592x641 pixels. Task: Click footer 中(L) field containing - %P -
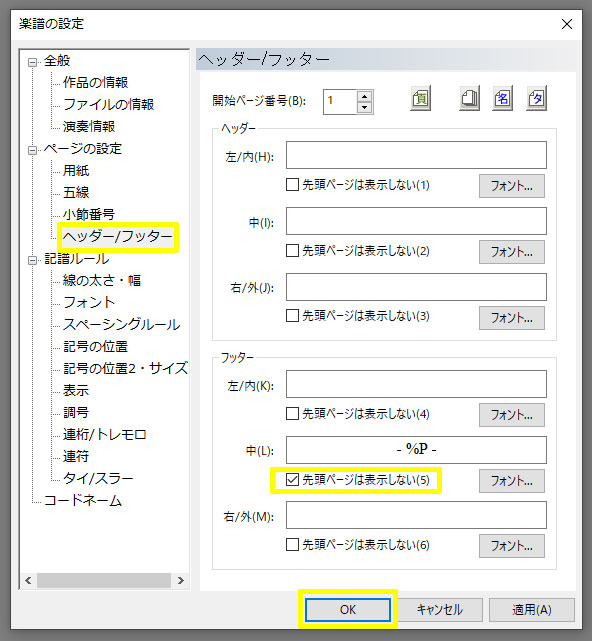coord(416,450)
